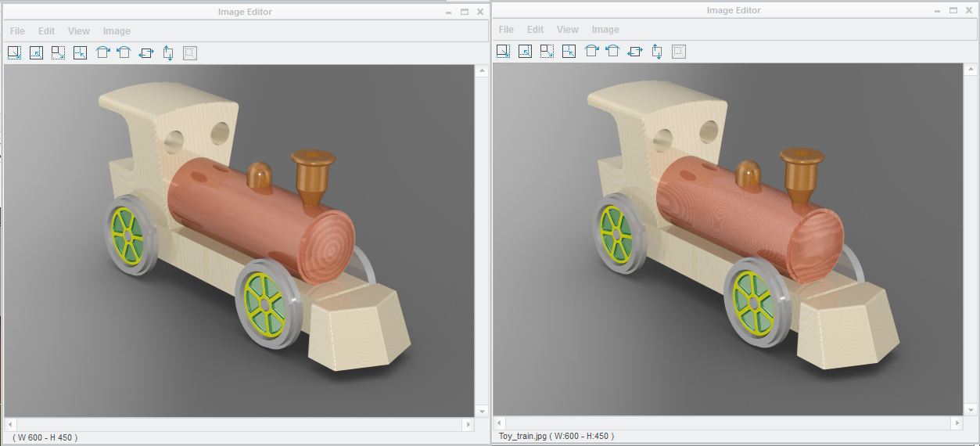Click the second toolbar icon (shrink canvas) in left Image Editor

(36, 52)
